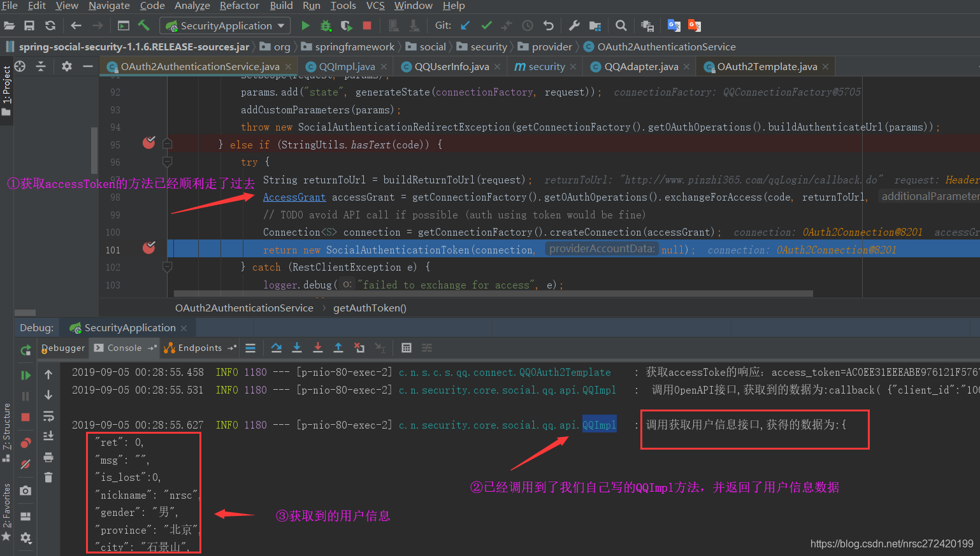Click the AccessGrant class link

coord(294,197)
